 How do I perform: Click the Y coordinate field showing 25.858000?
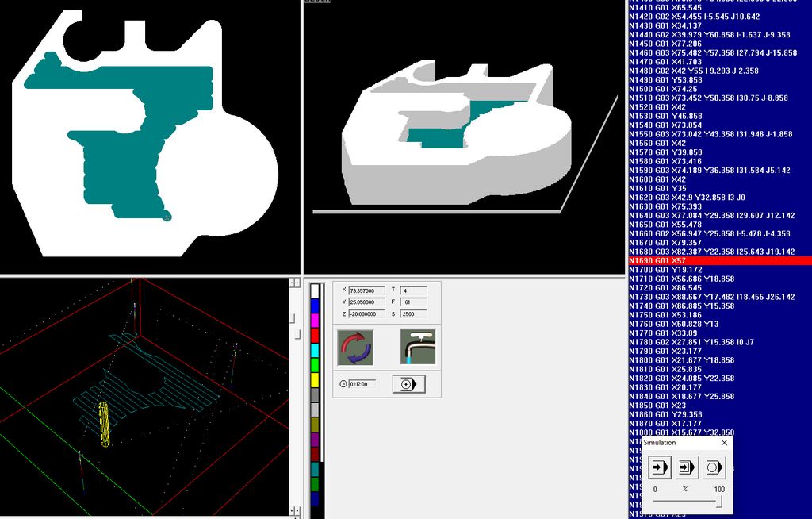tap(366, 302)
